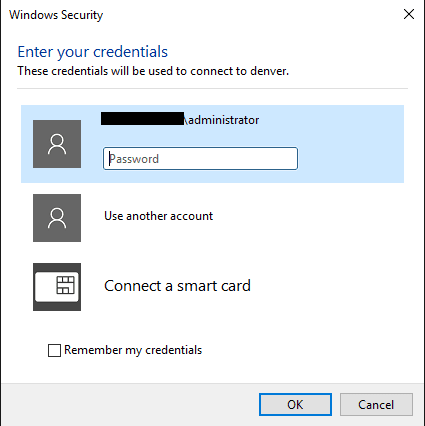
Task: Click the smart card icon
Action: [57, 287]
